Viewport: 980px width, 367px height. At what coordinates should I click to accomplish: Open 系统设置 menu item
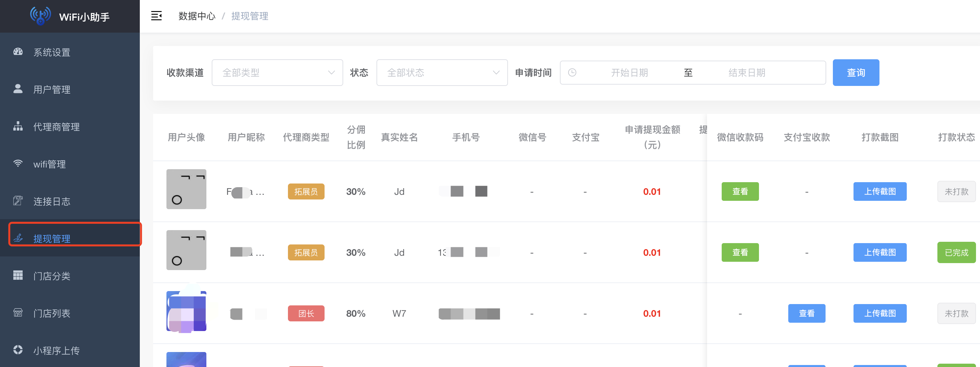coord(70,52)
